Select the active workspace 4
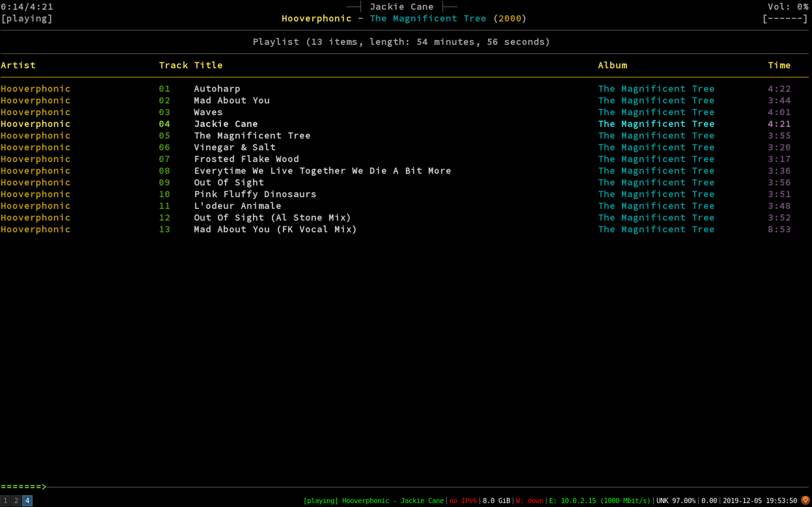This screenshot has width=812, height=507. point(27,500)
